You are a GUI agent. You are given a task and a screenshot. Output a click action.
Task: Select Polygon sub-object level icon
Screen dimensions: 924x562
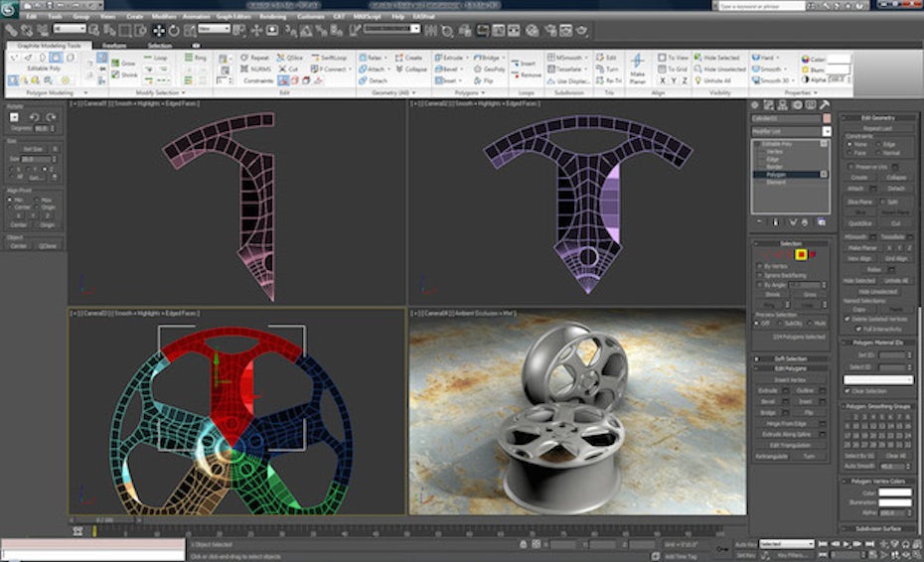[x=800, y=254]
